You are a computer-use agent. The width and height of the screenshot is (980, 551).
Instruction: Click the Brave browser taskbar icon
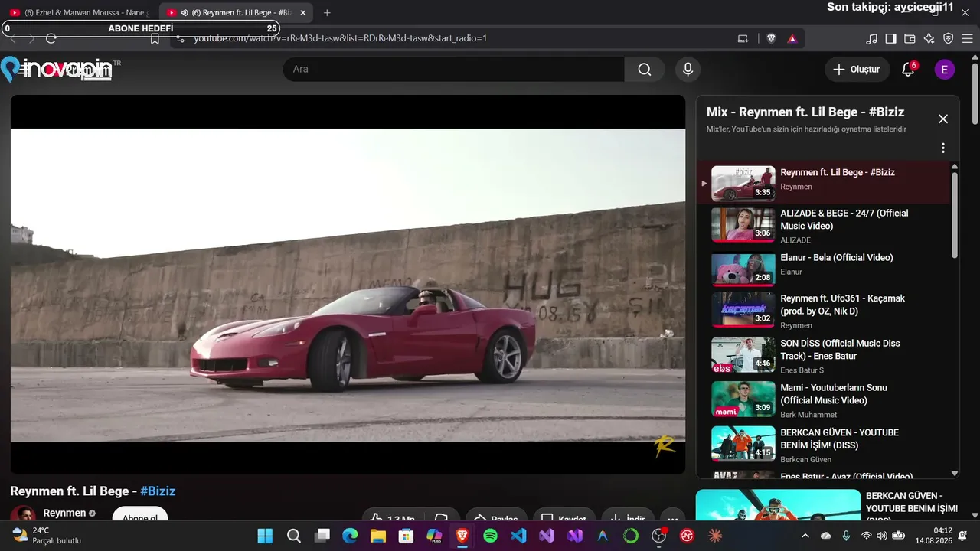462,536
